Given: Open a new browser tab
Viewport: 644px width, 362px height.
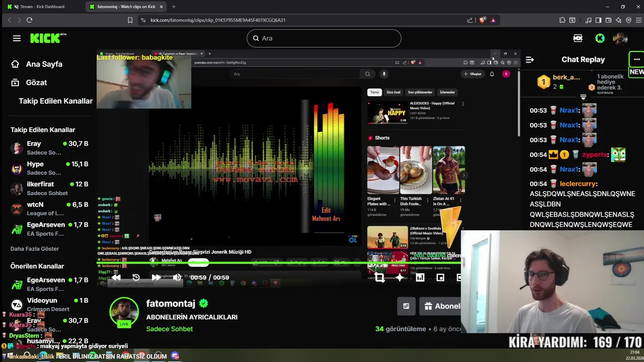Looking at the screenshot, I should click(x=174, y=7).
